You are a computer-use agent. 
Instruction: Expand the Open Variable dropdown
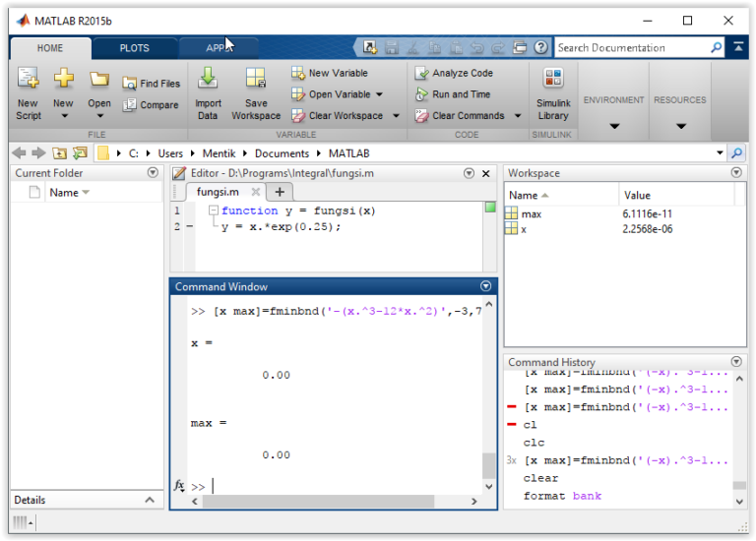click(379, 94)
